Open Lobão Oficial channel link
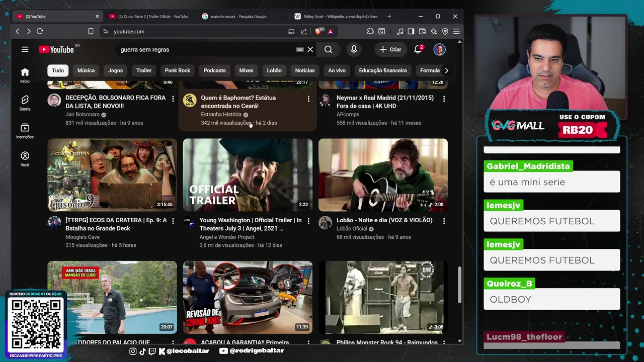 [352, 229]
